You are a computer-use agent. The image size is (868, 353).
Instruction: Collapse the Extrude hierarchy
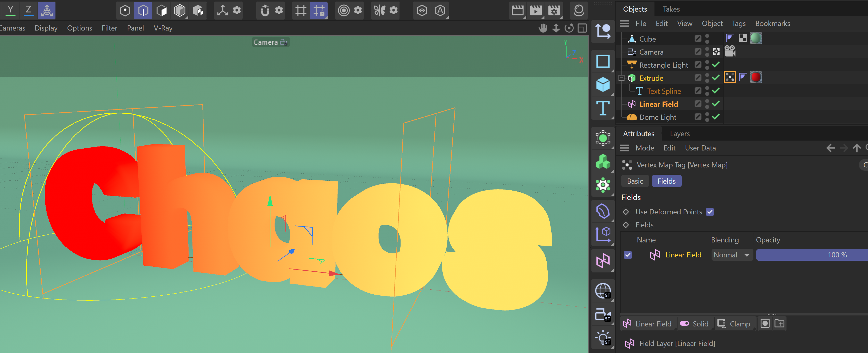pos(622,78)
